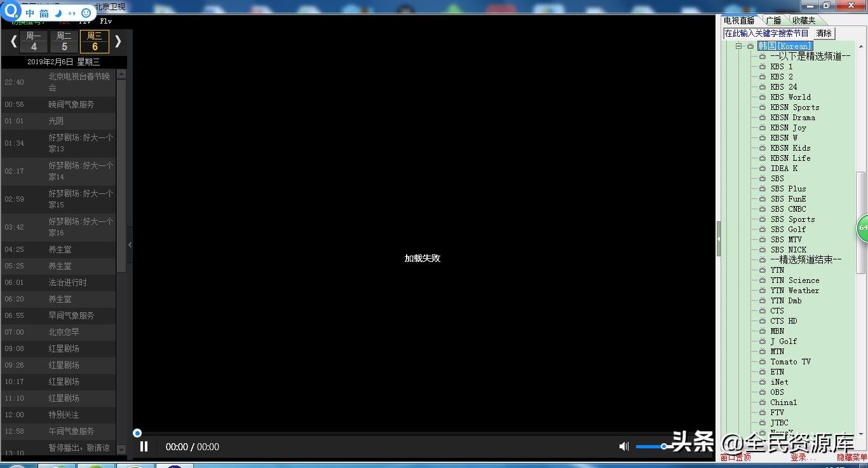Select the YTN Weather channel
868x468 pixels.
click(795, 291)
